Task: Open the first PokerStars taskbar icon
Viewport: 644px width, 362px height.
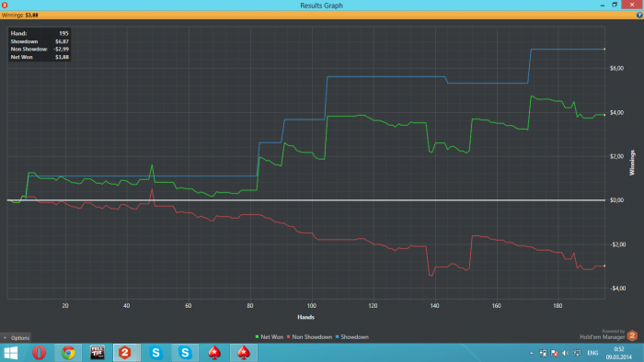Action: (214, 353)
